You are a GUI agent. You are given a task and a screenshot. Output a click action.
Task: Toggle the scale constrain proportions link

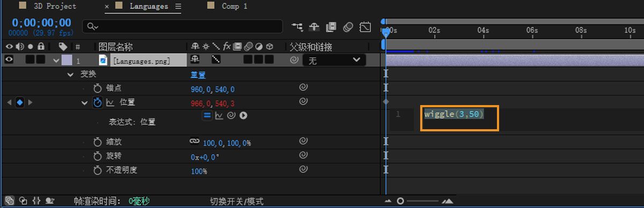click(194, 142)
